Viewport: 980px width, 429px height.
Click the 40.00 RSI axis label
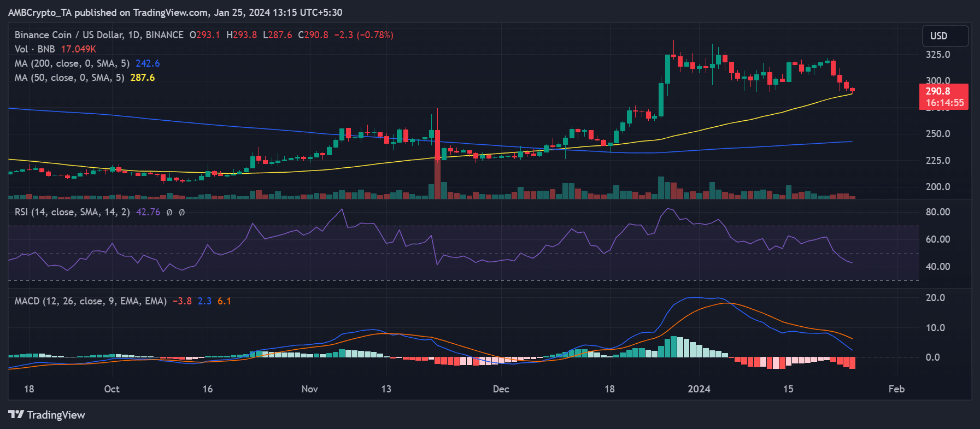tap(938, 267)
